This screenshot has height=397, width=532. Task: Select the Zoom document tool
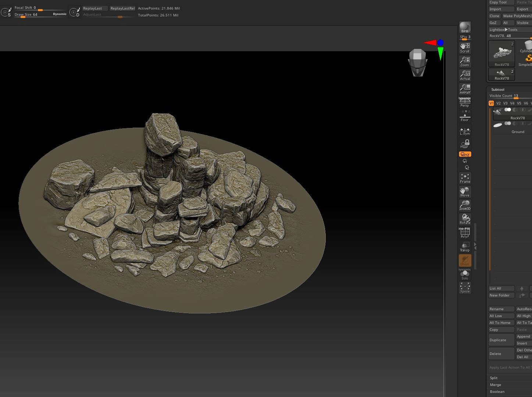(465, 61)
